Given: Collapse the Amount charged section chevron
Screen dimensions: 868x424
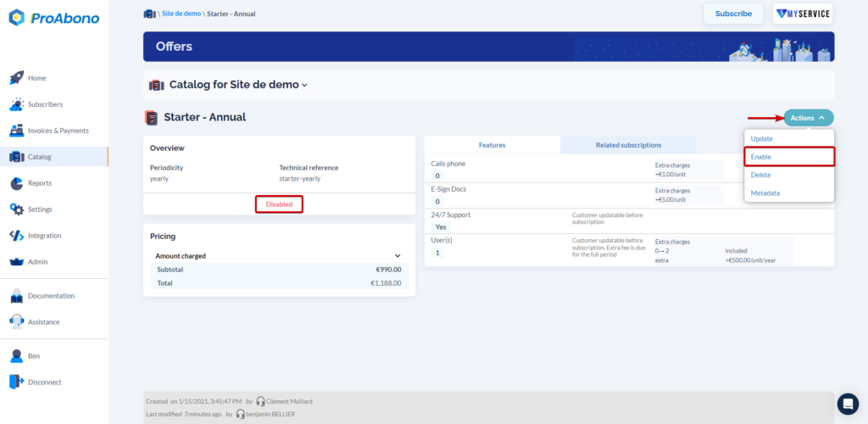Looking at the screenshot, I should [397, 256].
